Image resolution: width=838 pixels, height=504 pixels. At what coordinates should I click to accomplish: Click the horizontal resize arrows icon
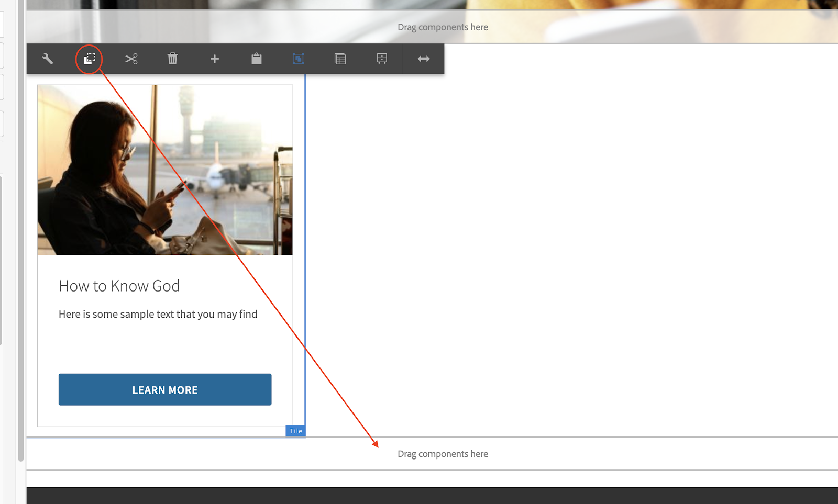[424, 59]
